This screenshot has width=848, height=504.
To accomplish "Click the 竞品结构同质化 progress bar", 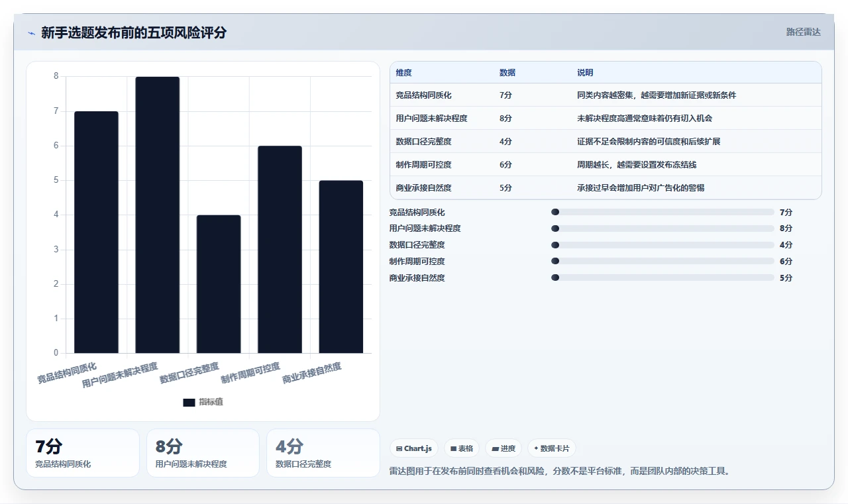I will (662, 212).
